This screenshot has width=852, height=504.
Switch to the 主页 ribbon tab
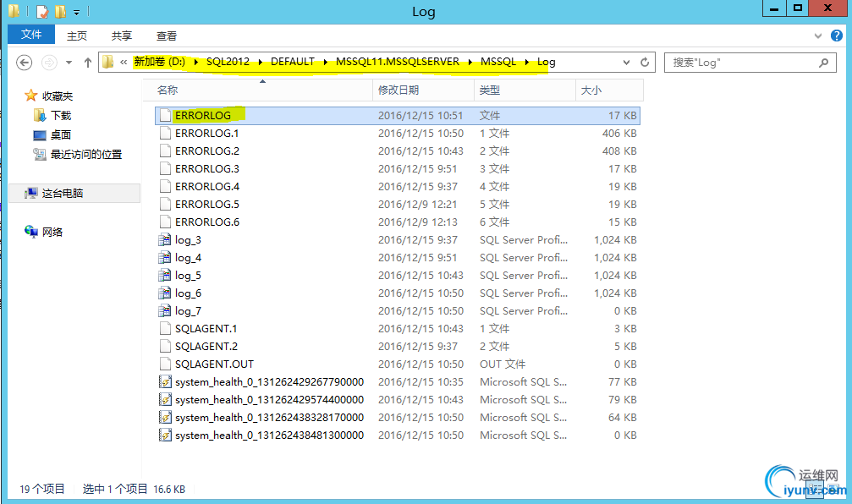77,36
